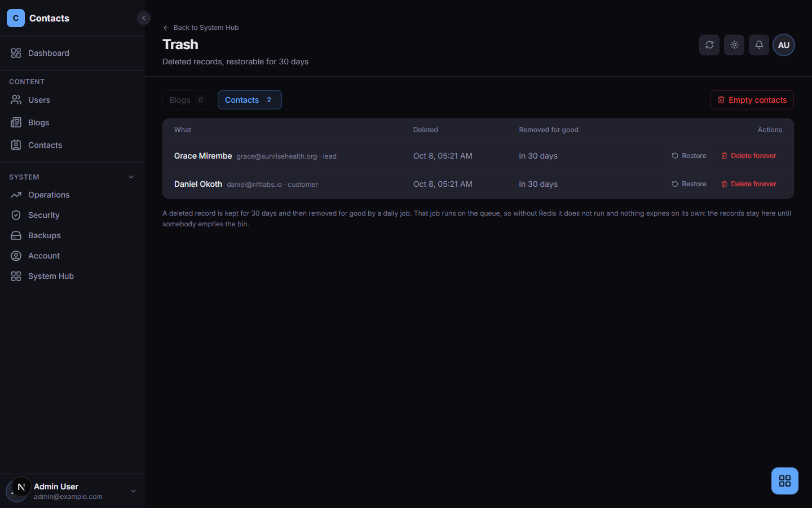Open the floating grid launcher button
This screenshot has height=508, width=812.
tap(785, 481)
